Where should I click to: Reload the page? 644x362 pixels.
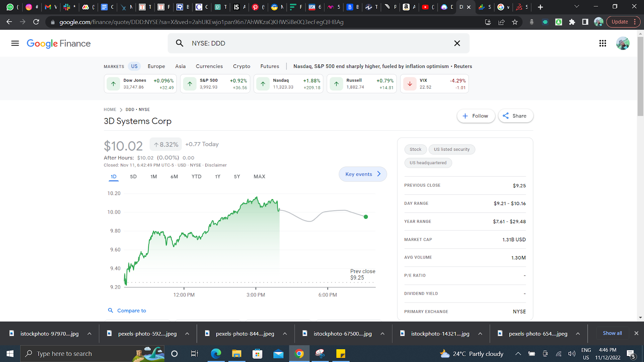coord(36,22)
